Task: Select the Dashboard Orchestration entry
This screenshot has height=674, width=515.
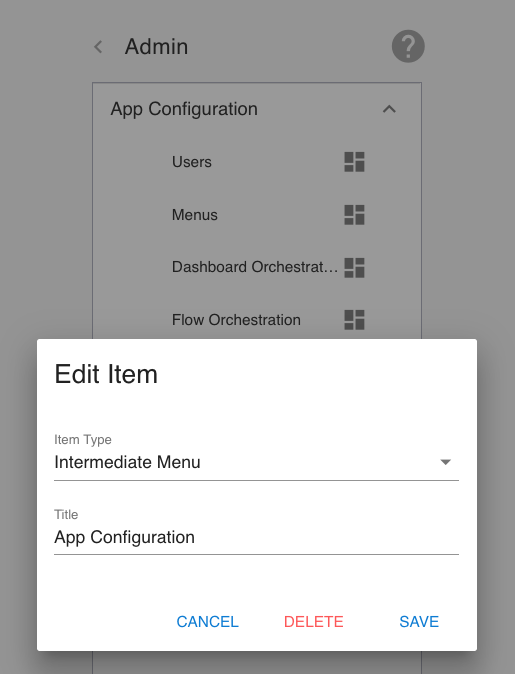Action: point(255,267)
